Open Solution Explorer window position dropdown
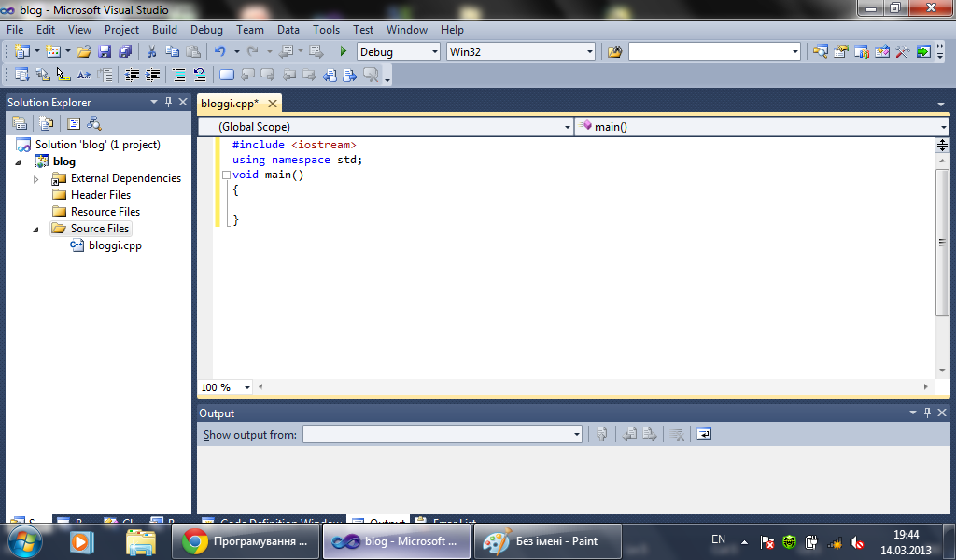This screenshot has width=956, height=560. coord(154,103)
